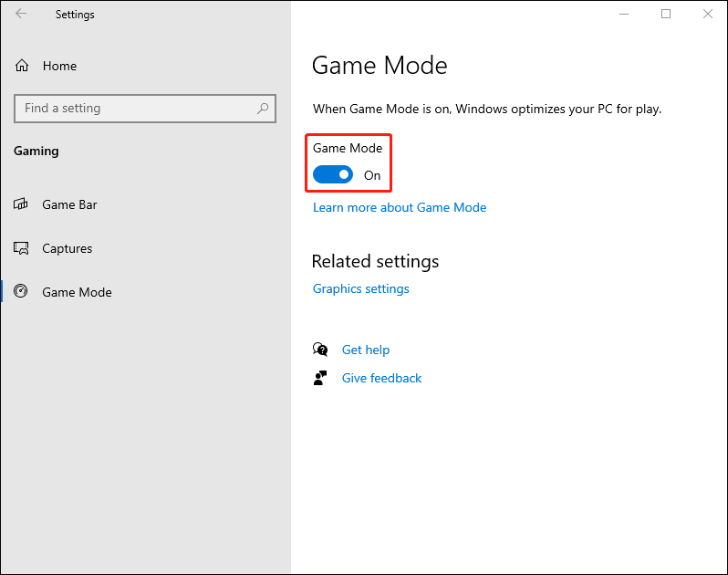Open the Game Bar settings page

tap(69, 204)
